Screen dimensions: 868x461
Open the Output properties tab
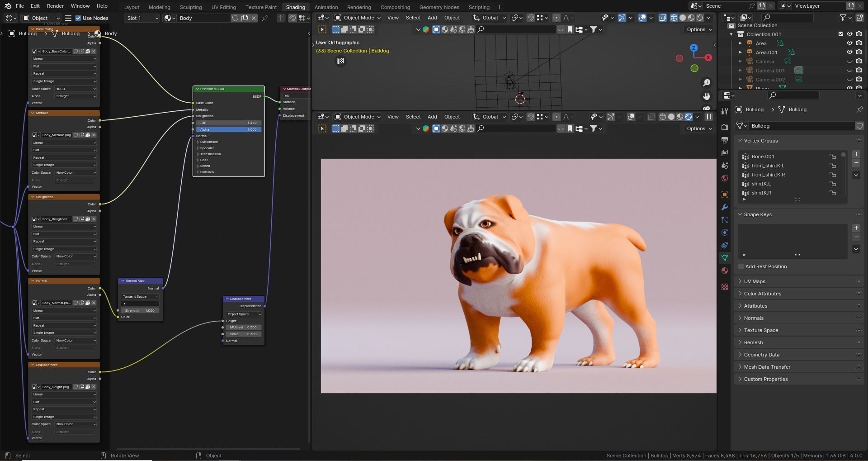pos(725,140)
